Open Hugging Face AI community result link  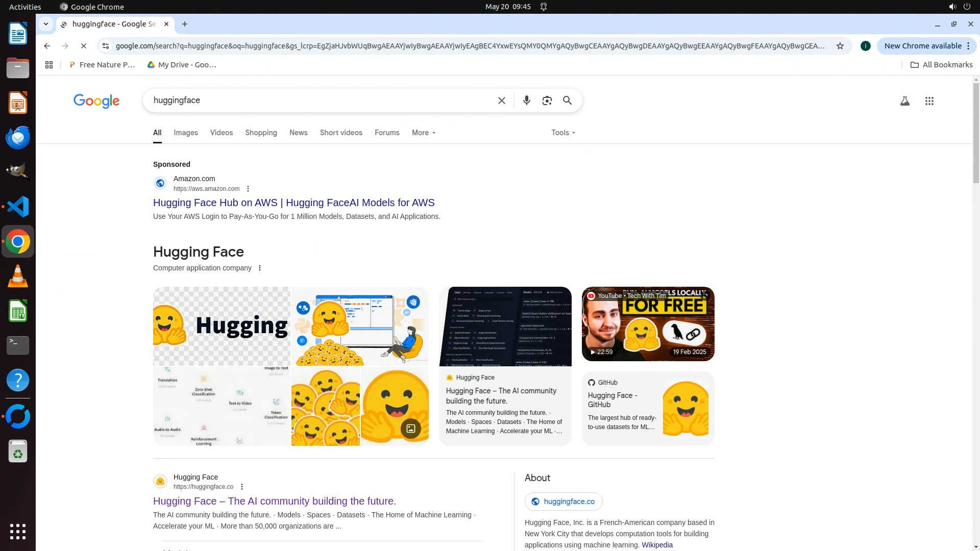coord(274,501)
